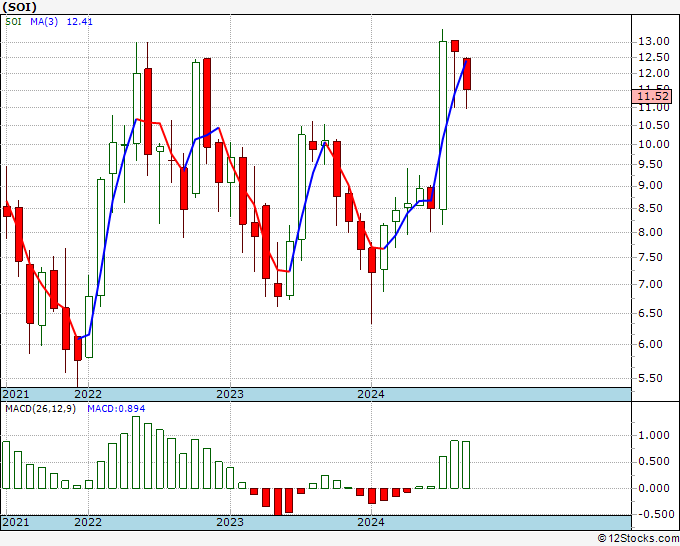
Task: Click the MACD(26,12,9) indicator label
Action: 40,409
